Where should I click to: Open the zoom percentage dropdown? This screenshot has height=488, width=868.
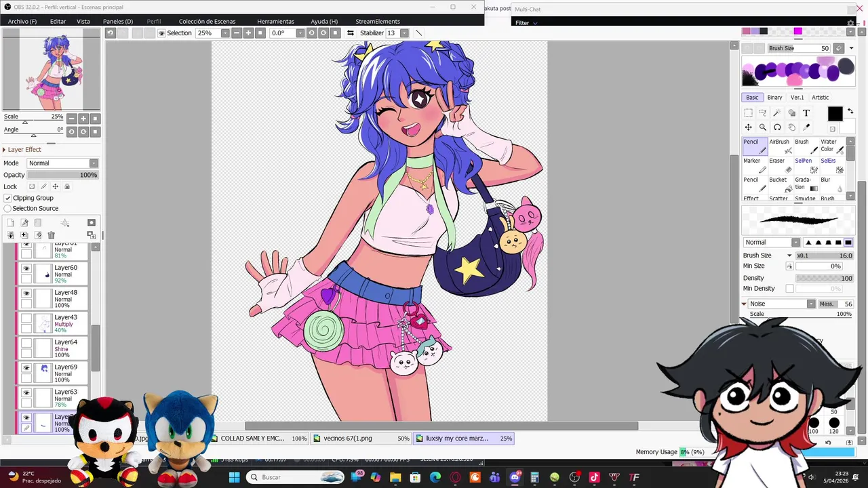[225, 33]
